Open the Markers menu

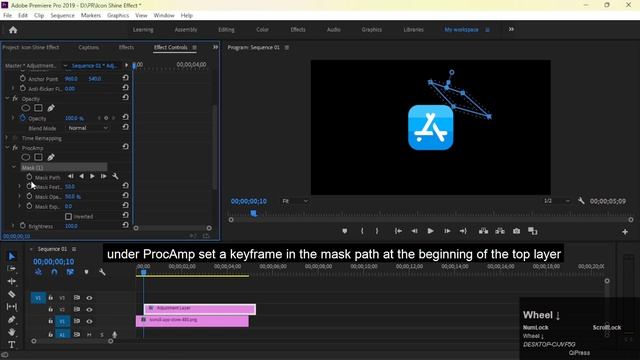91,15
